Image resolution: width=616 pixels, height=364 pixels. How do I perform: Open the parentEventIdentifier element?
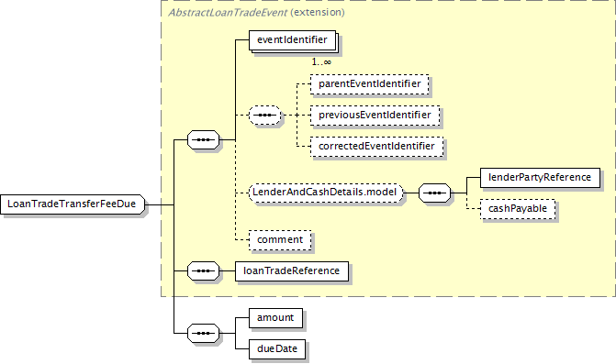point(369,84)
